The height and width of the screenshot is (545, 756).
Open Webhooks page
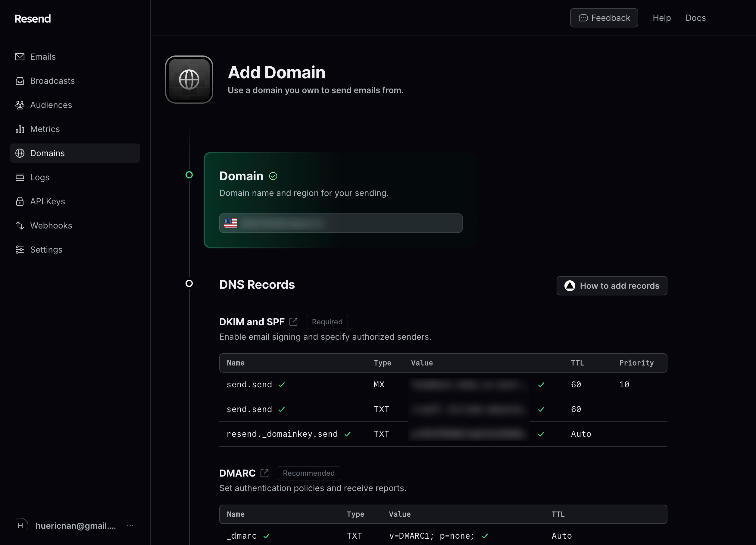[x=75, y=225]
